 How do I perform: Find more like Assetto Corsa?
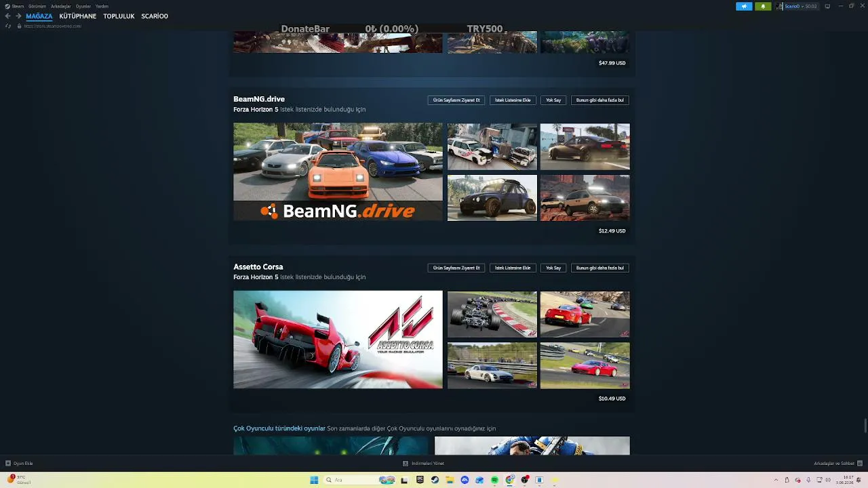[600, 268]
